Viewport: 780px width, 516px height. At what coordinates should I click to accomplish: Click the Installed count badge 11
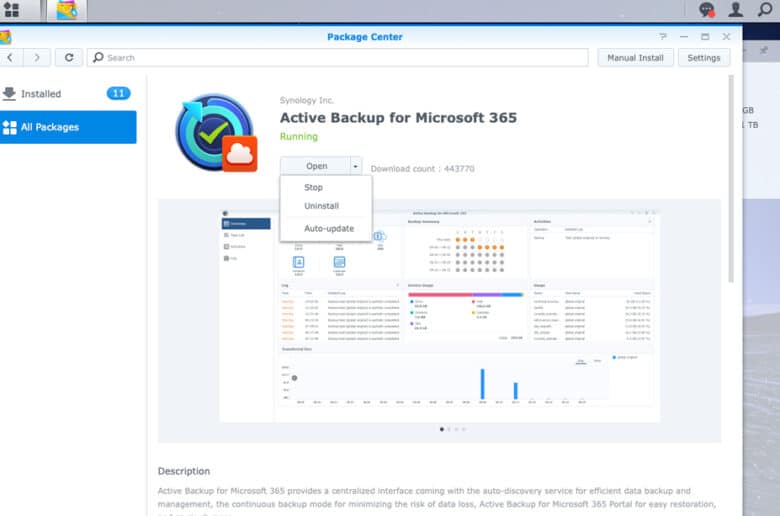coord(118,94)
